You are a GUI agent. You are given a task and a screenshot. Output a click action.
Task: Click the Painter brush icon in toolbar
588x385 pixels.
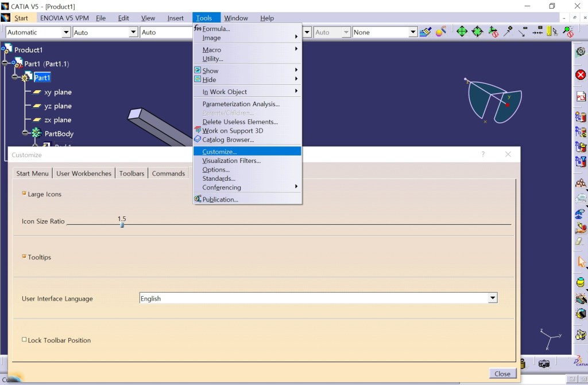(x=425, y=32)
